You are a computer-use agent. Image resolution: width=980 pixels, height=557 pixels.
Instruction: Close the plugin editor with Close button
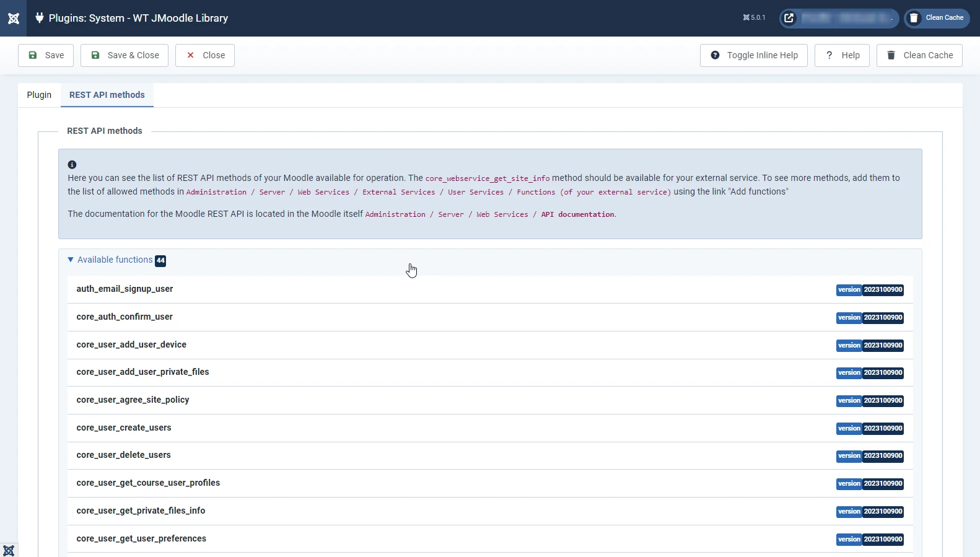(x=205, y=55)
